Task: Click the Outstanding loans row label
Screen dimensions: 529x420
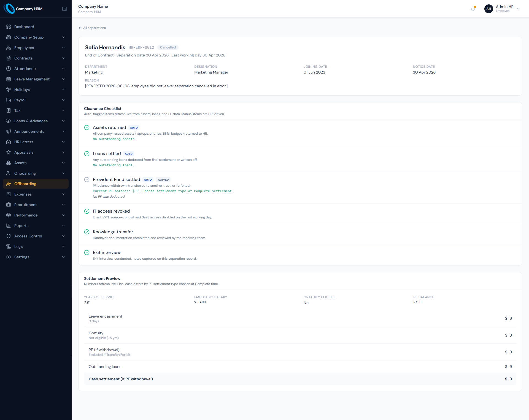Action: coord(105,367)
